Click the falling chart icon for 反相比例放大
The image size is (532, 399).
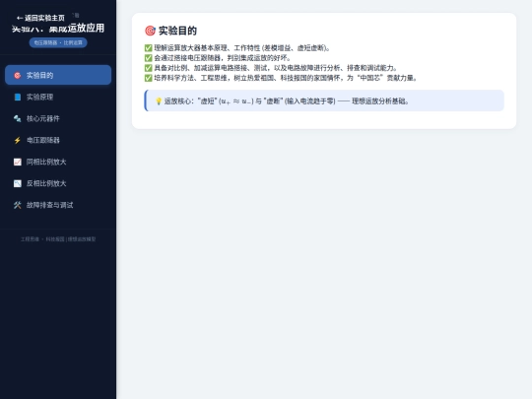[x=18, y=183]
